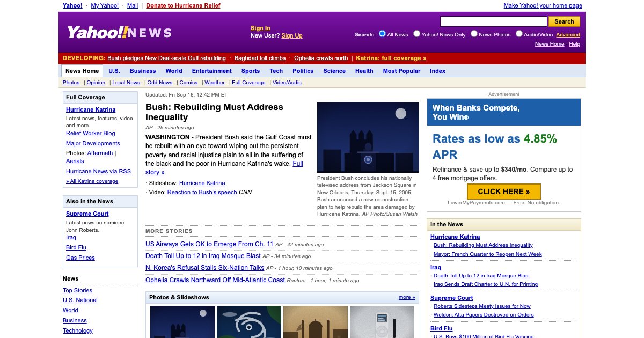The width and height of the screenshot is (644, 338).
Task: Click the CLICK HERE » ad button
Action: pyautogui.click(x=504, y=192)
